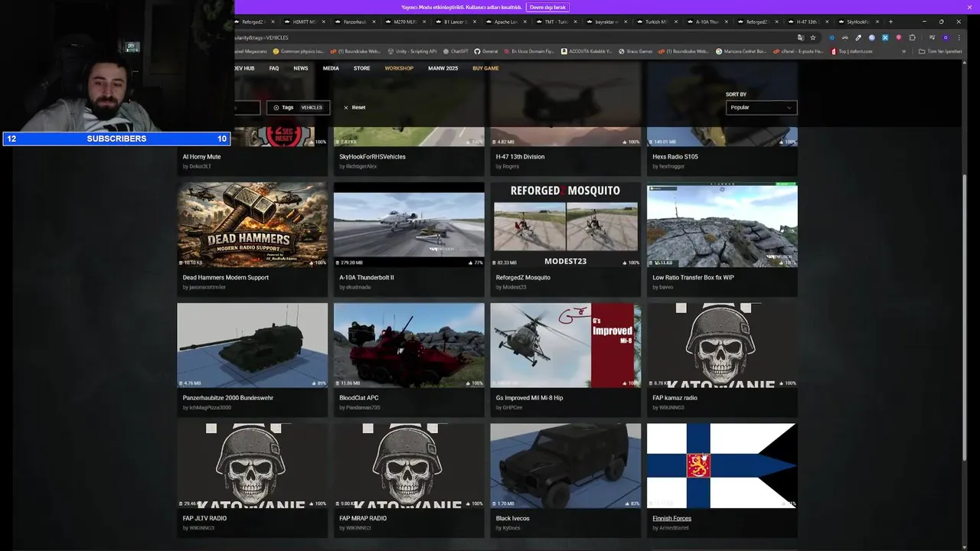Switch to the Apache browser tab
The image size is (980, 551).
pyautogui.click(x=506, y=21)
